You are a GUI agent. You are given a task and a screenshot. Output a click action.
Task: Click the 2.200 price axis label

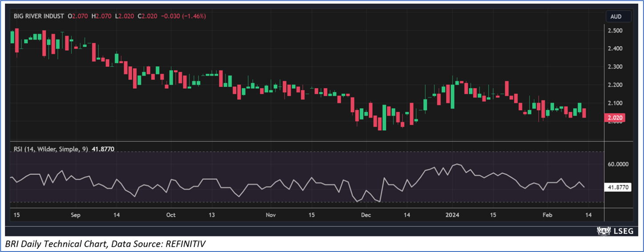click(615, 85)
